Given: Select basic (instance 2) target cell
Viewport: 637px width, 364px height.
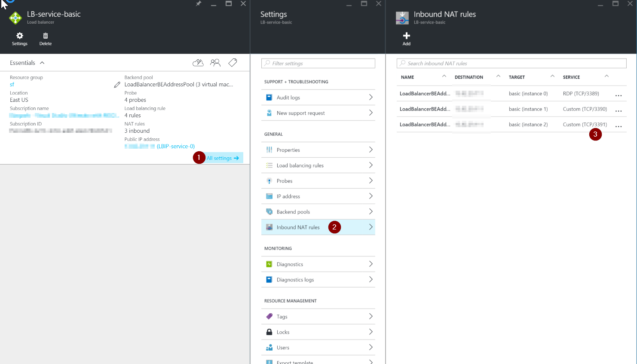Looking at the screenshot, I should coord(528,125).
